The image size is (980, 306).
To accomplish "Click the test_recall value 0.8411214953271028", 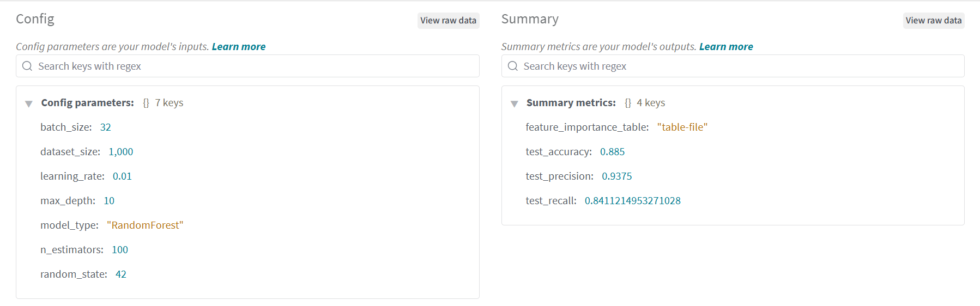I will (x=632, y=201).
